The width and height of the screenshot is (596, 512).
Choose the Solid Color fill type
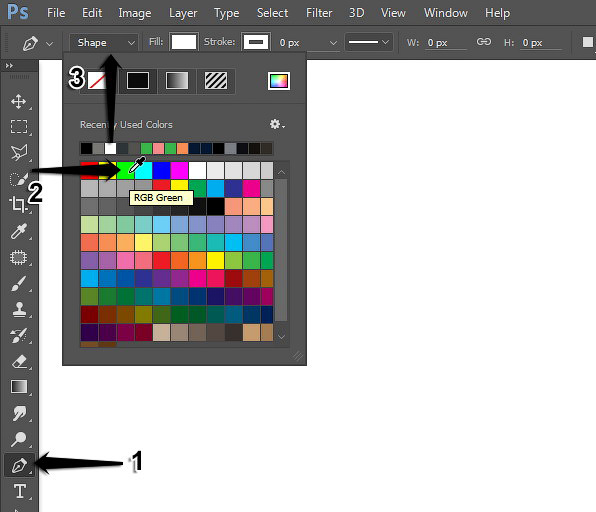[138, 81]
